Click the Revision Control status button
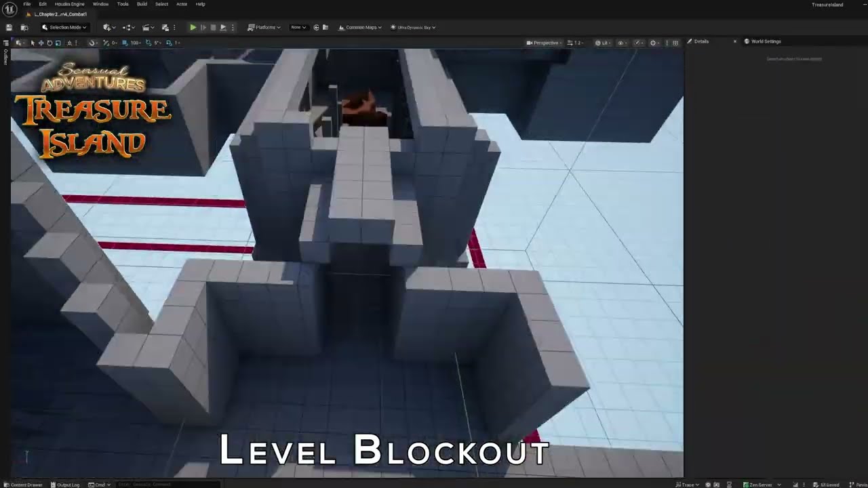 [858, 485]
